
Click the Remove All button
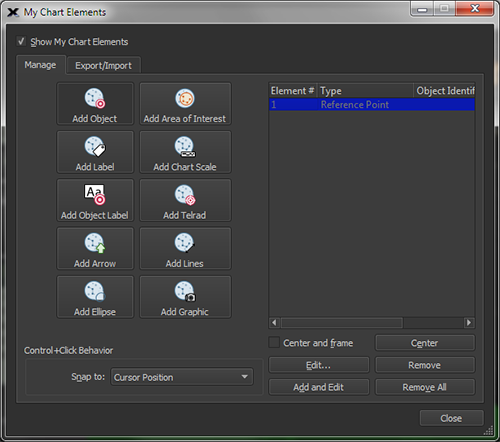[425, 387]
